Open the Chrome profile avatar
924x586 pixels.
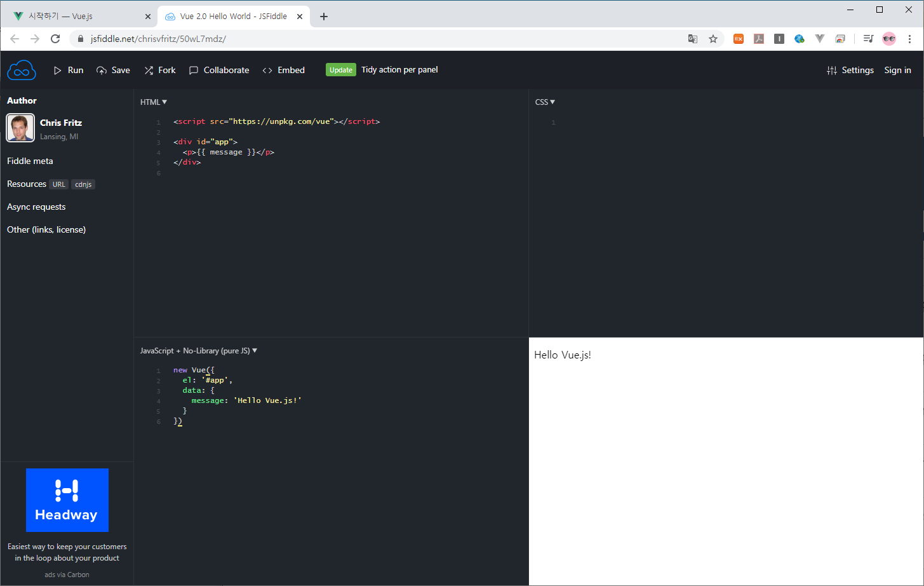pyautogui.click(x=889, y=39)
